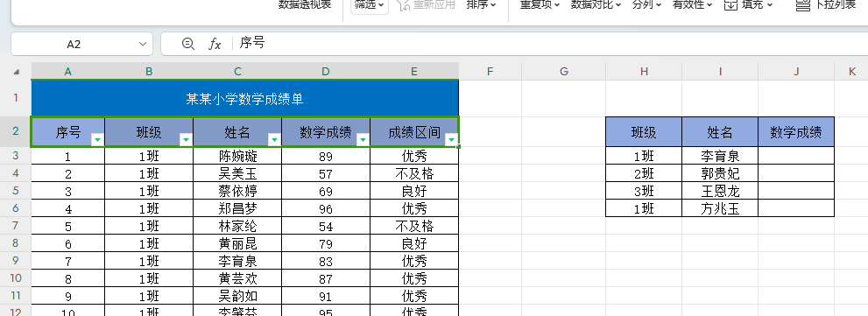Select row 9 header

(16, 261)
